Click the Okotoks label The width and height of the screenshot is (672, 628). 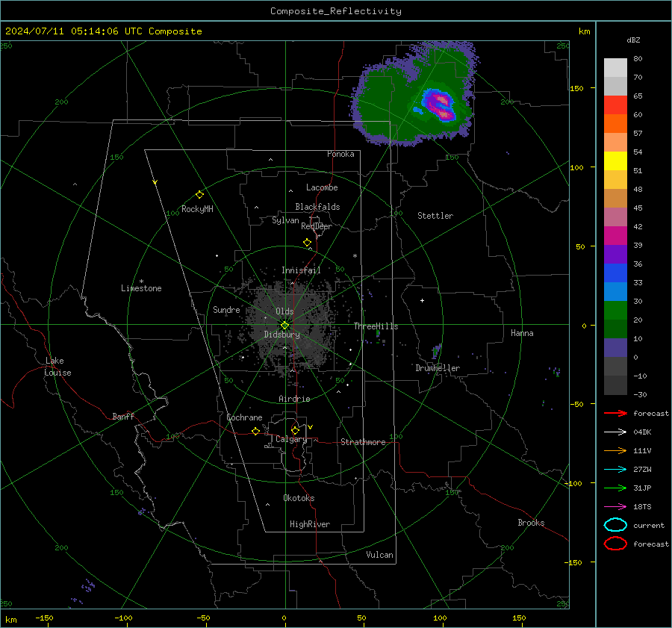[x=299, y=498]
